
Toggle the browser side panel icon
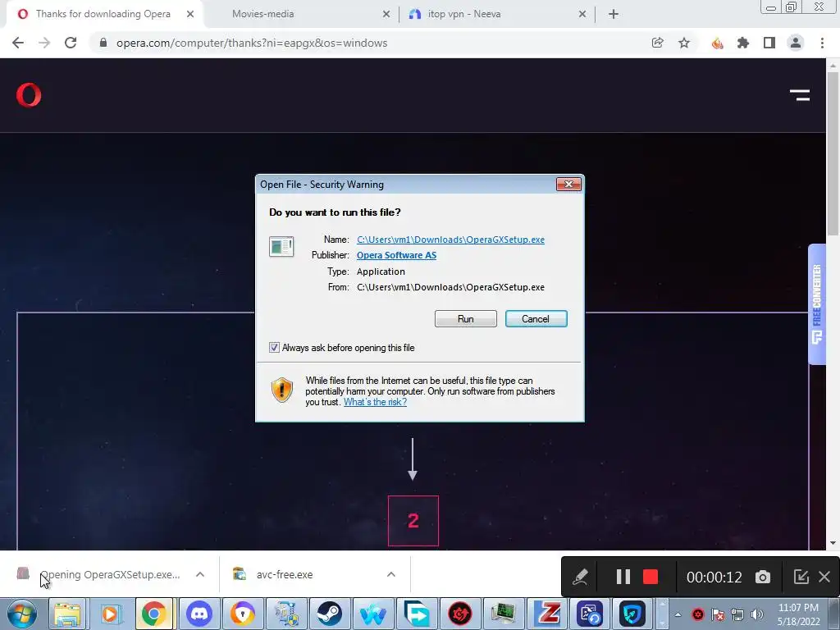769,43
